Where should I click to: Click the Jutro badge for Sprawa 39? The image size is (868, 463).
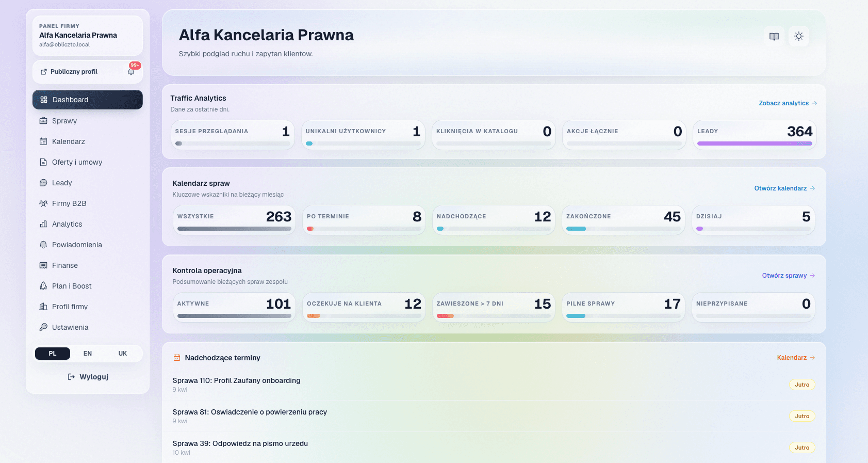coord(802,448)
